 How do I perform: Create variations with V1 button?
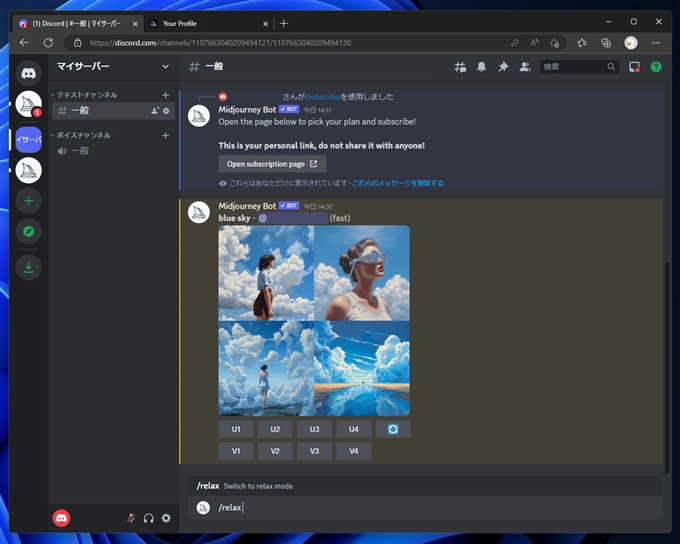pyautogui.click(x=236, y=451)
